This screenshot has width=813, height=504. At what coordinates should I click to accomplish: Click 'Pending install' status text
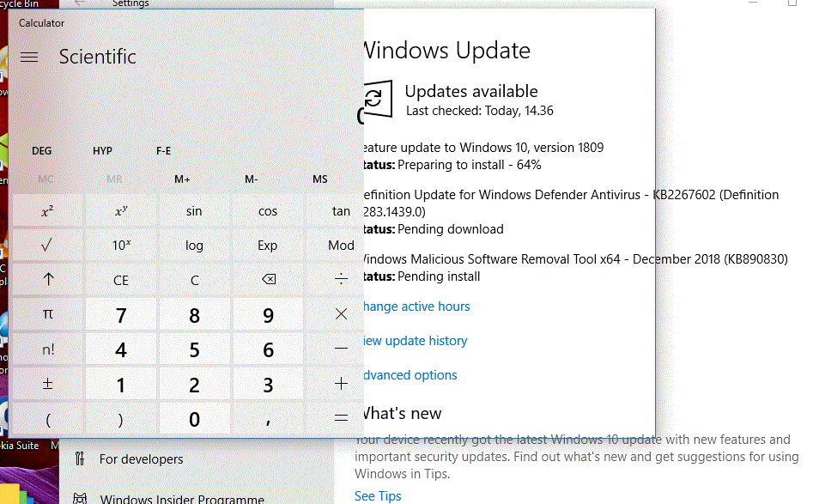(439, 276)
